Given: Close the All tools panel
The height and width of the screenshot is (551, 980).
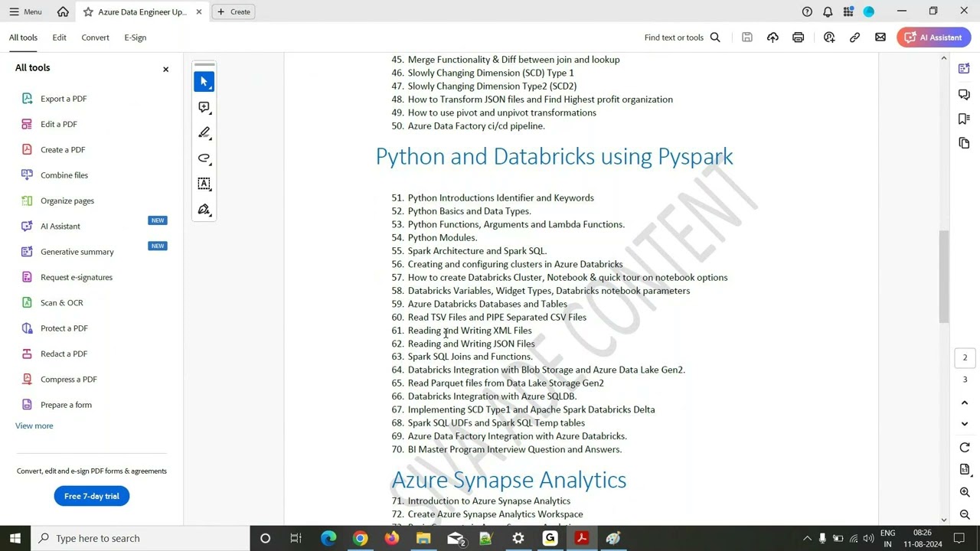Looking at the screenshot, I should pyautogui.click(x=165, y=70).
